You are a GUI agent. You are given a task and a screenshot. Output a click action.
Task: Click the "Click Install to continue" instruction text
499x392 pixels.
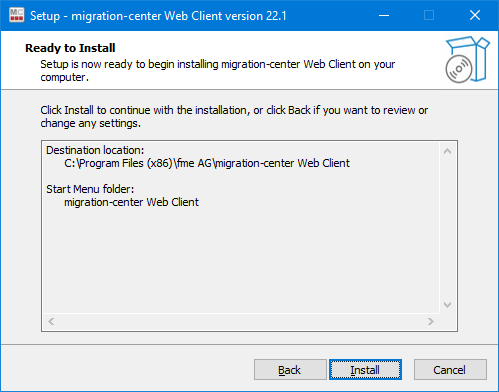point(234,116)
